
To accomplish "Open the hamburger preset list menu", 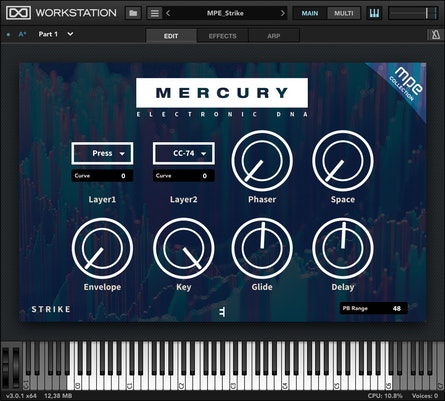I will [154, 13].
